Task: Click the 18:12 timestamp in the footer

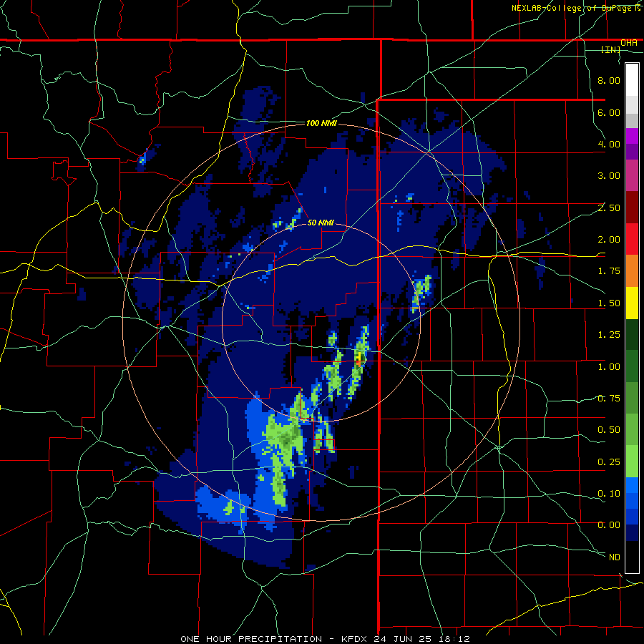Action: [x=455, y=639]
